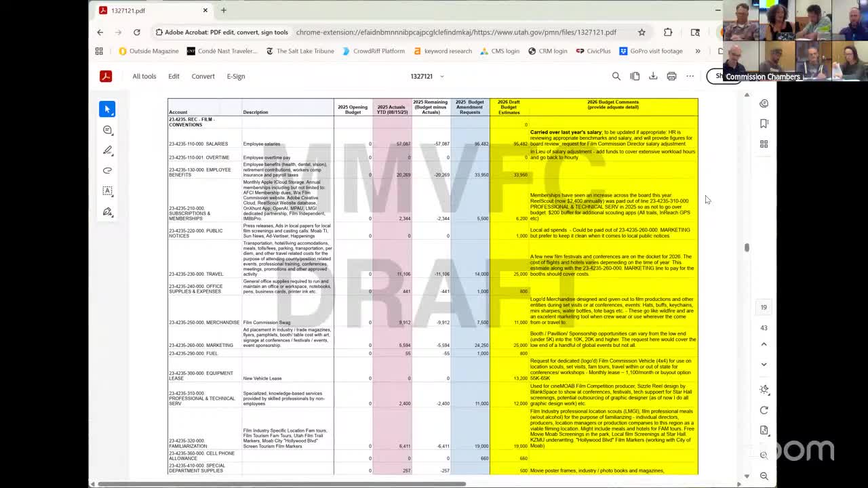Open the Convert menu
This screenshot has width=868, height=488.
click(203, 77)
